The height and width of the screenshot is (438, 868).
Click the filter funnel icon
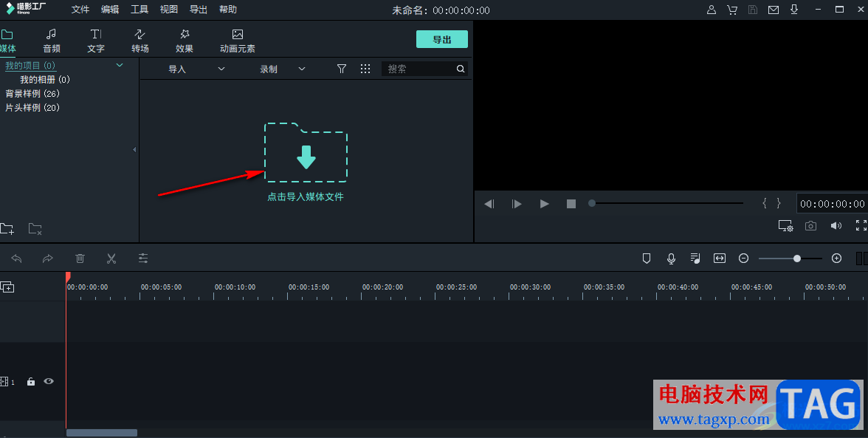click(x=342, y=69)
